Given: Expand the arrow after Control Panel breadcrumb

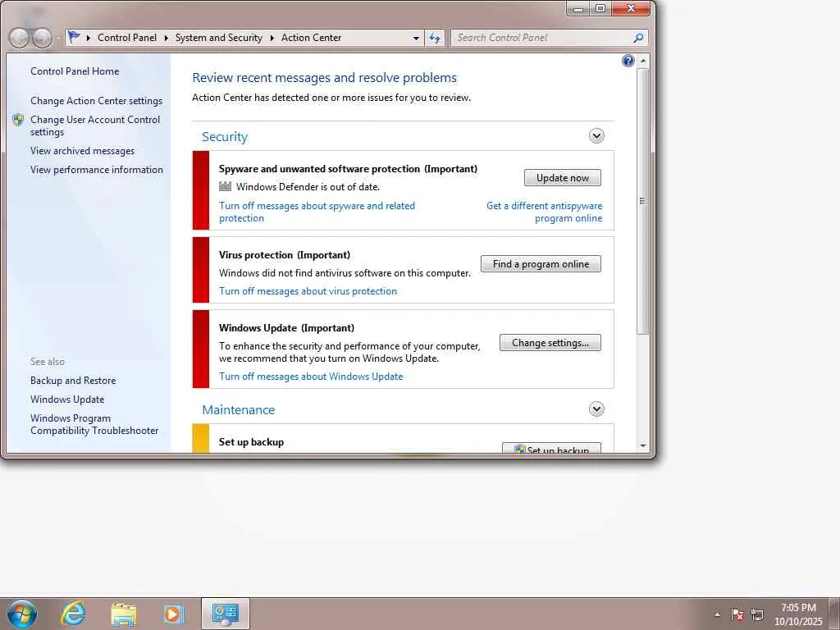Looking at the screenshot, I should point(166,38).
